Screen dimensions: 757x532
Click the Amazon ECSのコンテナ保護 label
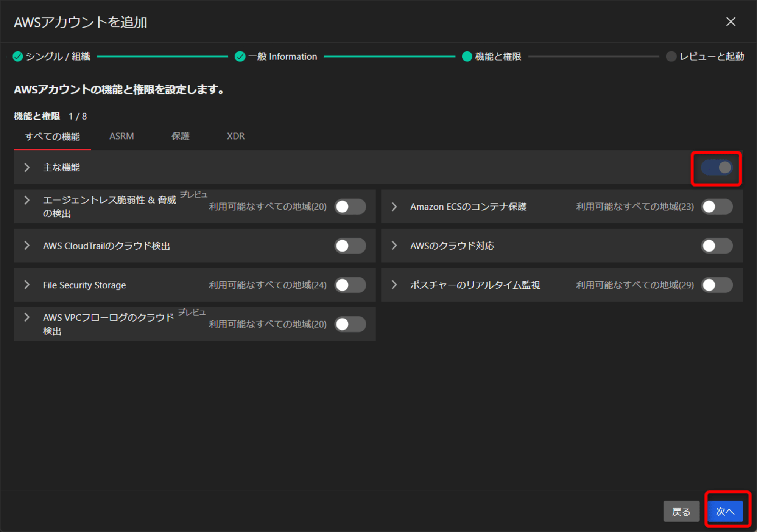pos(468,207)
